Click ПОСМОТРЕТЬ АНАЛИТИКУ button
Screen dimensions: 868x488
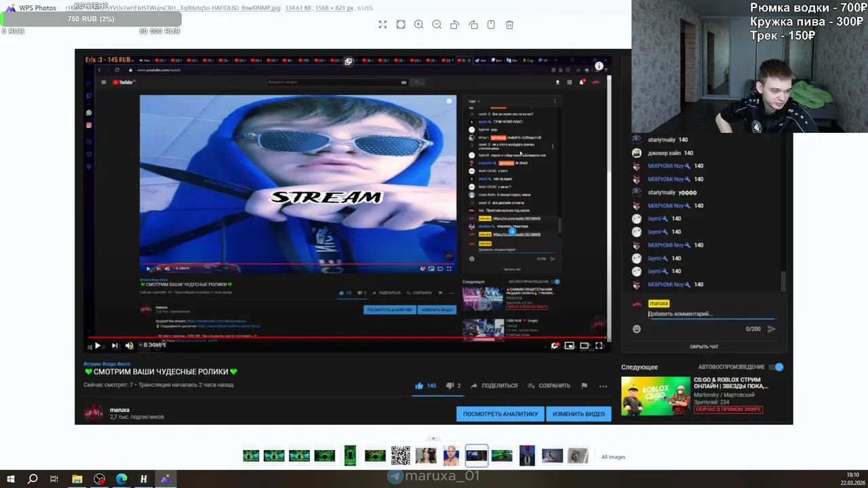point(500,413)
